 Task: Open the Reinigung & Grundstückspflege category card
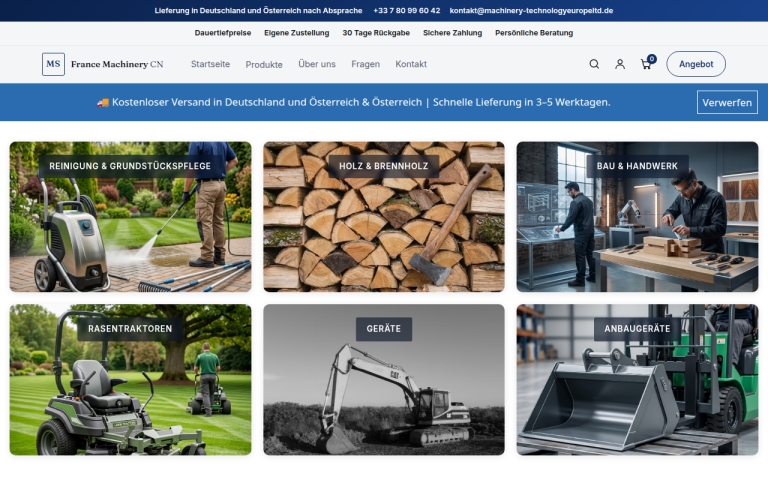coord(130,217)
